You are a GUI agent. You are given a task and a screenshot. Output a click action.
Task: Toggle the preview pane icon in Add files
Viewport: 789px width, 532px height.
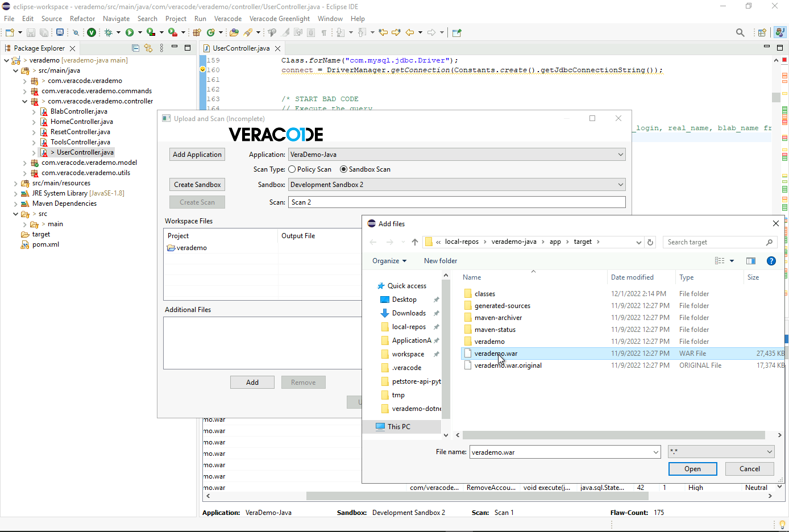pyautogui.click(x=751, y=261)
